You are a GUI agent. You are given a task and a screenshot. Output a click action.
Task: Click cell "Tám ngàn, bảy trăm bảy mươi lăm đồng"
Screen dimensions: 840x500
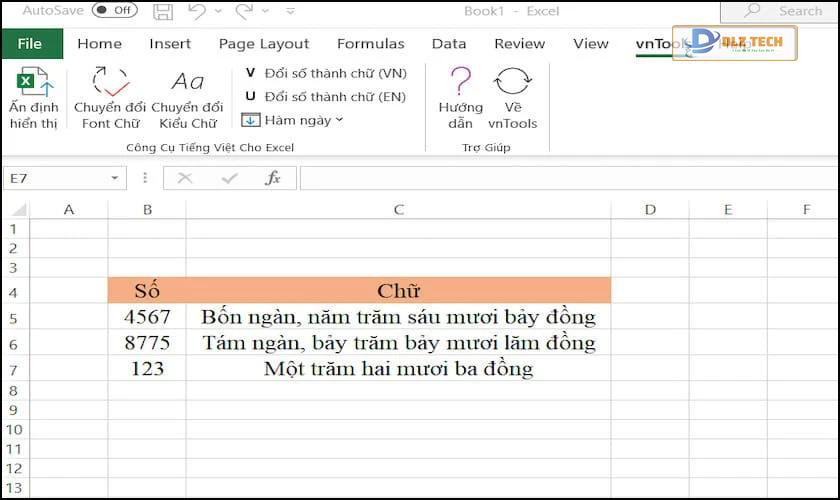(x=399, y=342)
